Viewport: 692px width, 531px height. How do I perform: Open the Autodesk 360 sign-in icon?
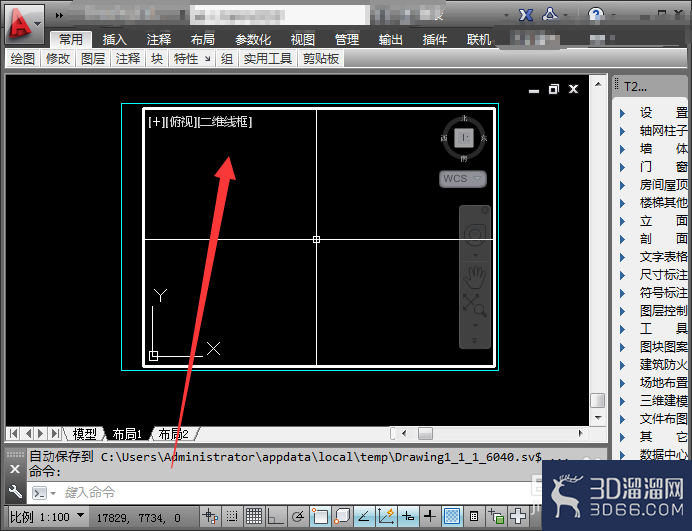click(550, 15)
